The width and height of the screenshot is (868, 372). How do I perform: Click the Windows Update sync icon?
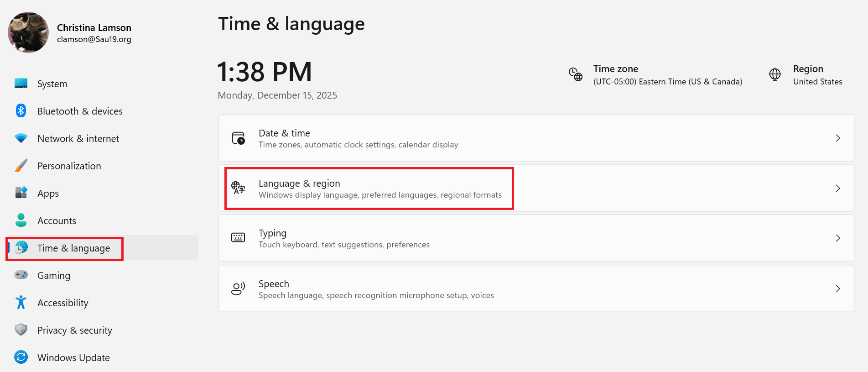tap(21, 357)
